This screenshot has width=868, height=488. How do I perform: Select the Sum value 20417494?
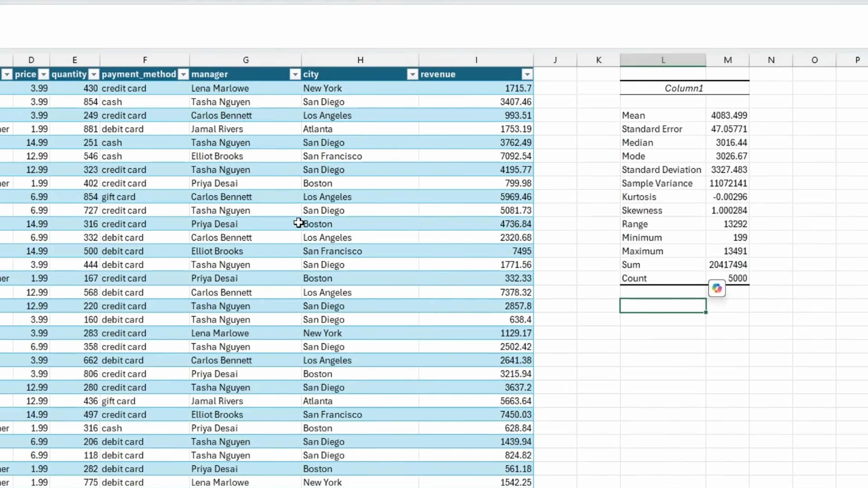click(728, 265)
